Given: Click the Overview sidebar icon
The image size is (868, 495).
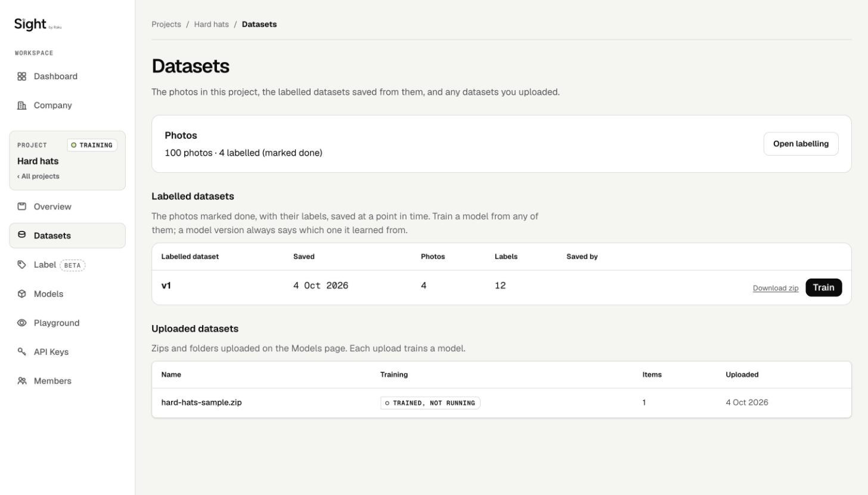Looking at the screenshot, I should coord(21,207).
